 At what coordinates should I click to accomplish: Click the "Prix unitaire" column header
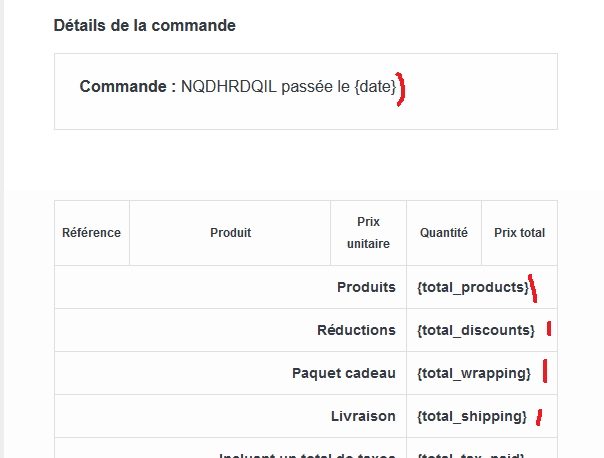(368, 233)
